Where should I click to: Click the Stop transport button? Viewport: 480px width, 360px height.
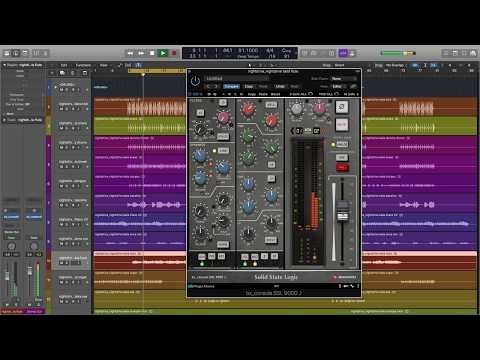[x=152, y=53]
